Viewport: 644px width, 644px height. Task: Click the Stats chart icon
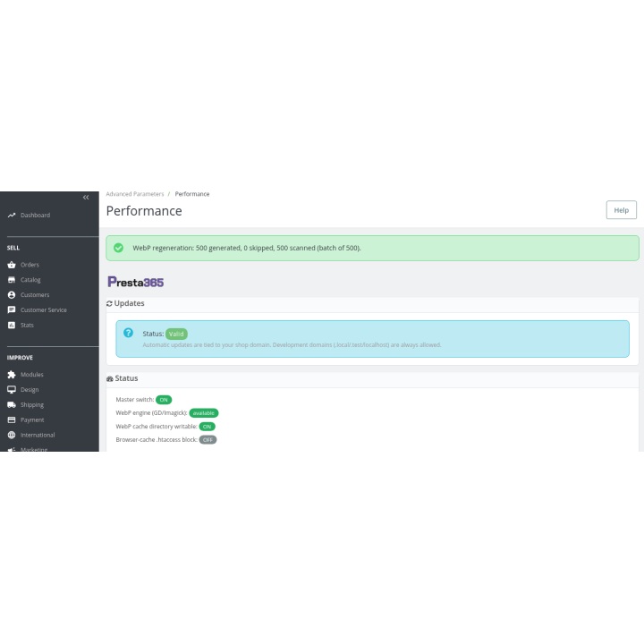pyautogui.click(x=12, y=326)
